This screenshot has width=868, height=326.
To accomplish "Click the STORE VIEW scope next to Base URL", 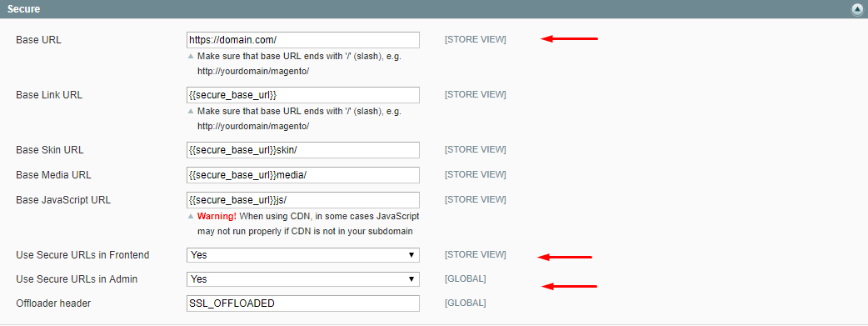I will (475, 39).
